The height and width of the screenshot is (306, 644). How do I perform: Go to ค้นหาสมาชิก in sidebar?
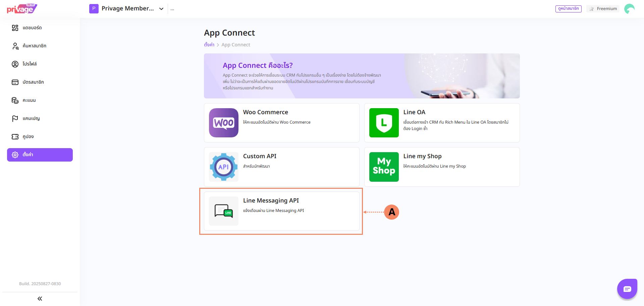click(x=34, y=46)
